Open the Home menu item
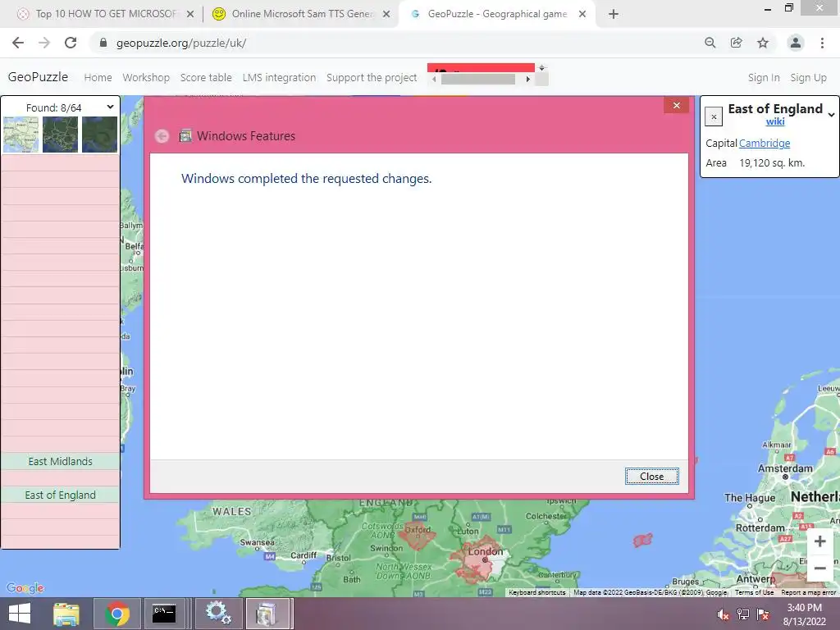This screenshot has width=840, height=630. pos(98,77)
